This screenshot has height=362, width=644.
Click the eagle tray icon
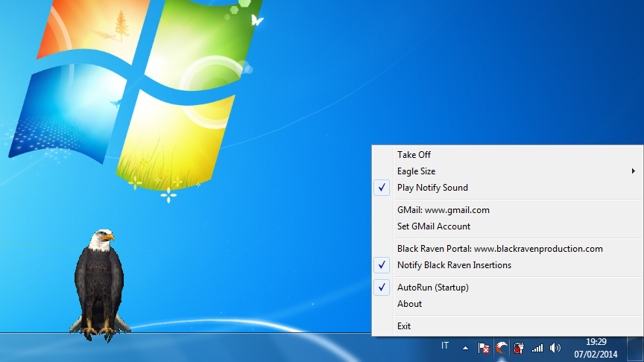pos(501,348)
